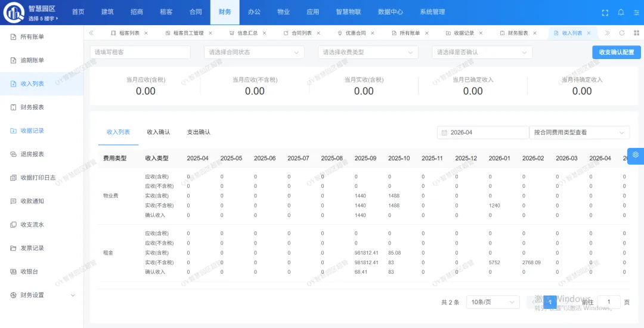Open 系统管理 in top navigation
Viewport: 644px width, 328px height.
click(x=432, y=12)
